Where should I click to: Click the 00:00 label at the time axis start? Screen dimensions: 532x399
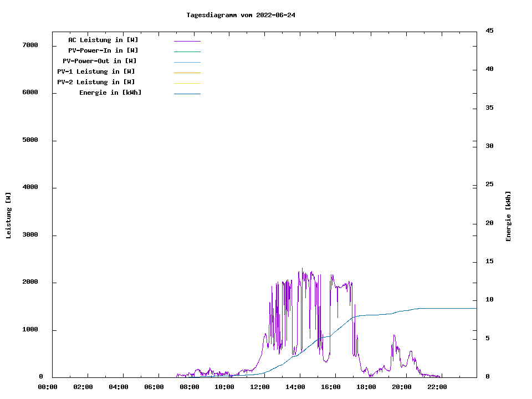point(48,387)
